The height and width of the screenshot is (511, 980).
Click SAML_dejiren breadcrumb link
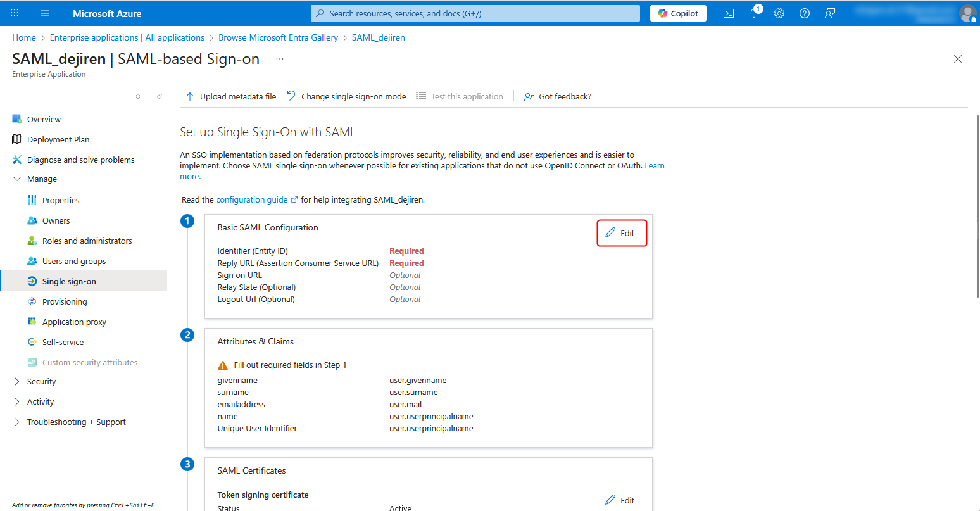[379, 37]
